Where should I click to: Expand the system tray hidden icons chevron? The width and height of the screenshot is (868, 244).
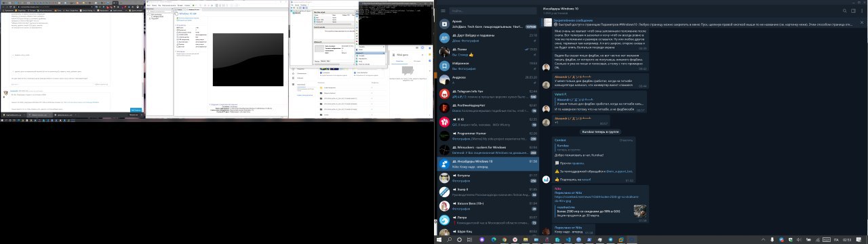(x=763, y=240)
